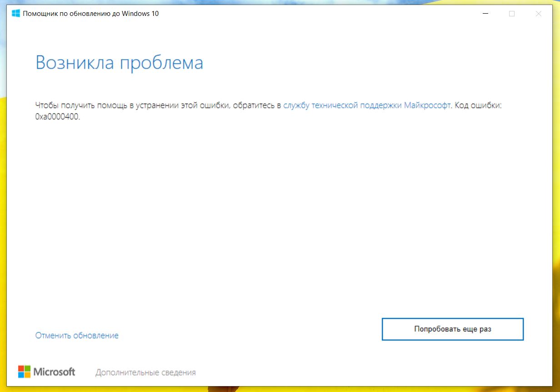
Task: Minimize the Windows 10 Update Assistant window
Action: click(485, 14)
